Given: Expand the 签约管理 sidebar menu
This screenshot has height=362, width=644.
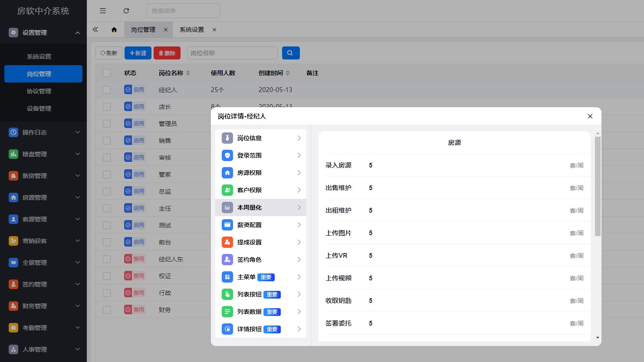Looking at the screenshot, I should 43,284.
